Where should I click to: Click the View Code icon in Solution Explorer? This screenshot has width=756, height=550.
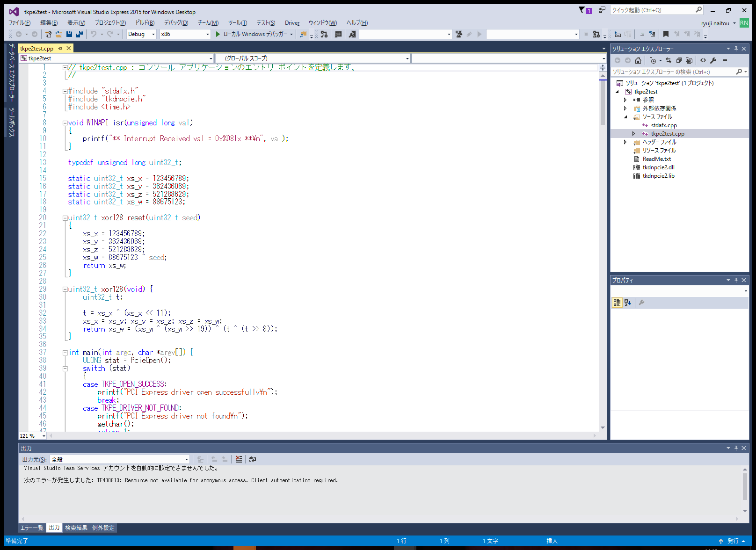(x=703, y=60)
